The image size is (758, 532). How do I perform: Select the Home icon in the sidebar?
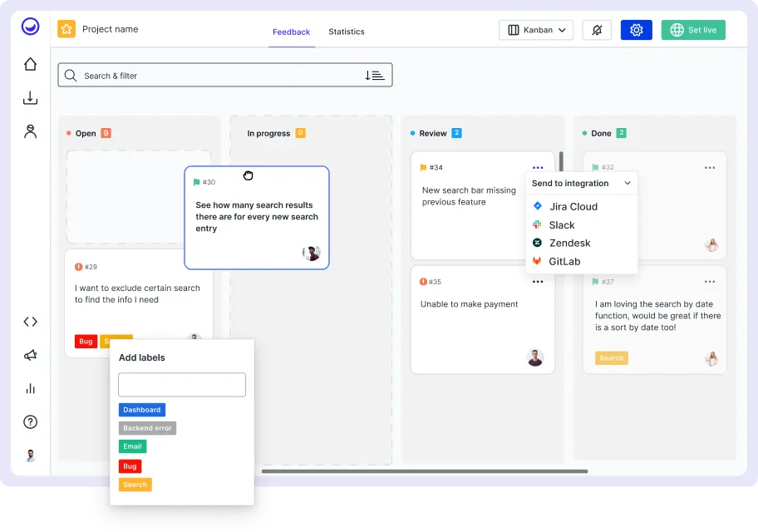[x=30, y=63]
